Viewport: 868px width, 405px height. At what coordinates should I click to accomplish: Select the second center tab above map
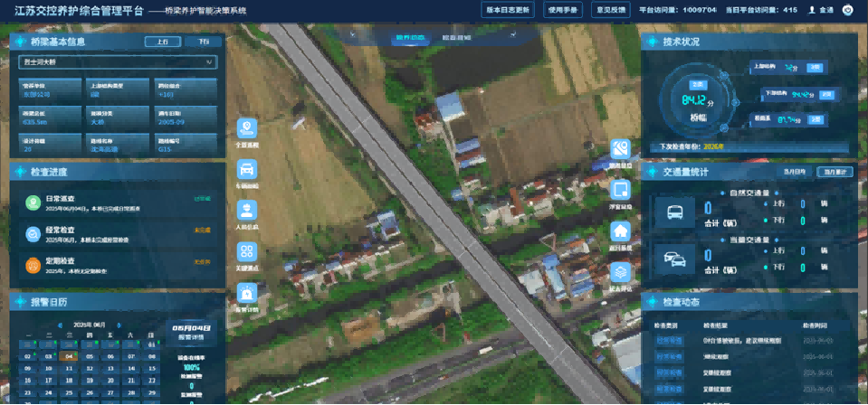click(x=456, y=39)
